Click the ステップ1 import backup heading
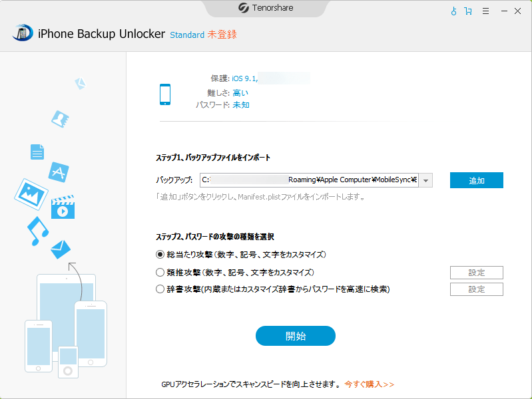The width and height of the screenshot is (532, 399). tap(213, 158)
